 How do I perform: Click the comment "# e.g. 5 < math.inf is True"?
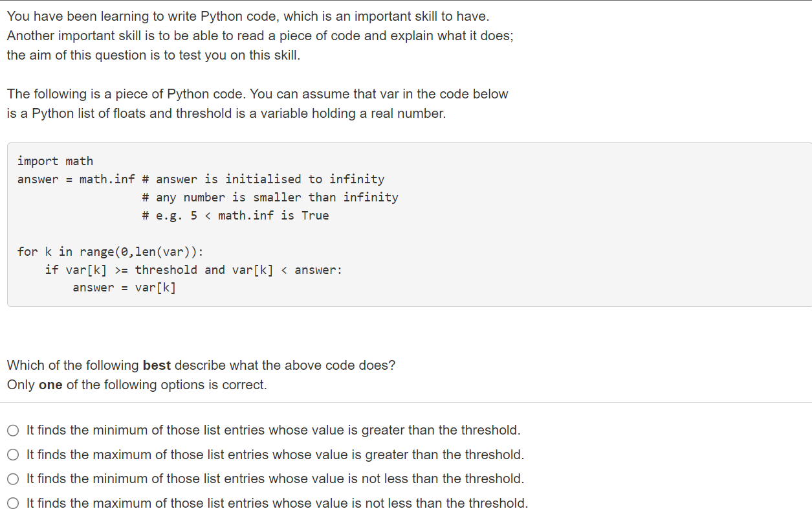236,216
